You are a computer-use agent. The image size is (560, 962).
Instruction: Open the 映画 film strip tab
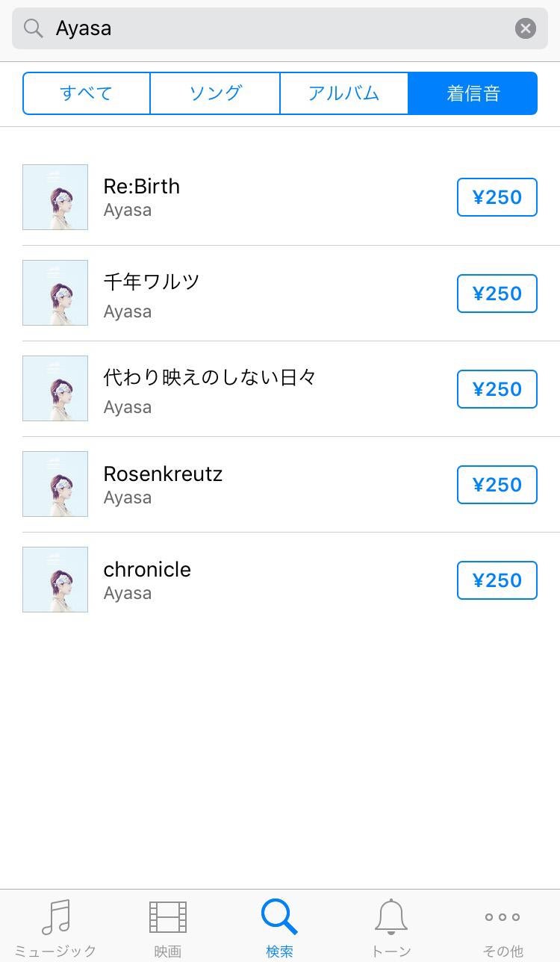(x=168, y=928)
